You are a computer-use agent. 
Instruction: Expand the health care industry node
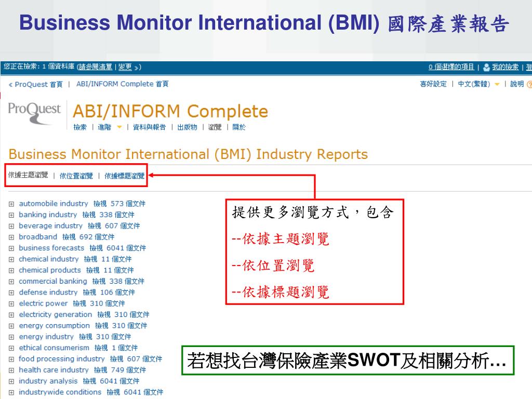point(11,370)
